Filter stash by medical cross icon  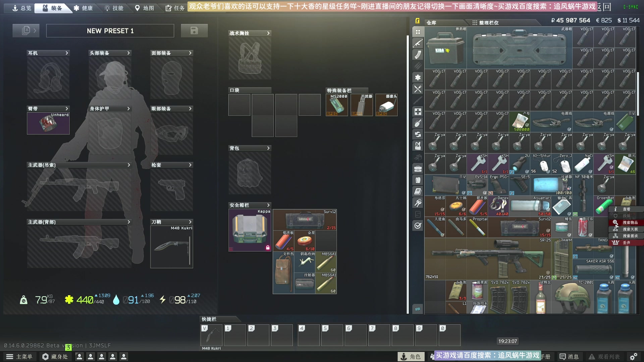click(418, 112)
